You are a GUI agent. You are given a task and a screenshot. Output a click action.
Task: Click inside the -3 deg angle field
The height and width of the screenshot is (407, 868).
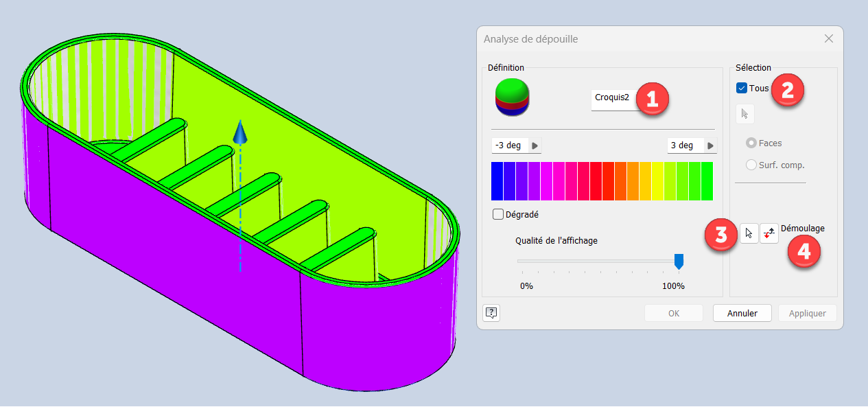pyautogui.click(x=508, y=146)
